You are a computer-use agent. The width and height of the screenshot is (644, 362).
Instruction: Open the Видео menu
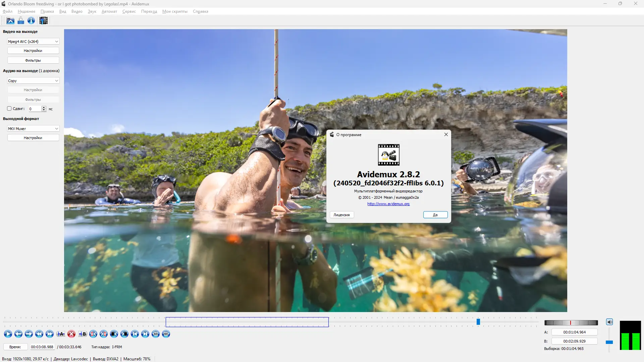click(77, 11)
